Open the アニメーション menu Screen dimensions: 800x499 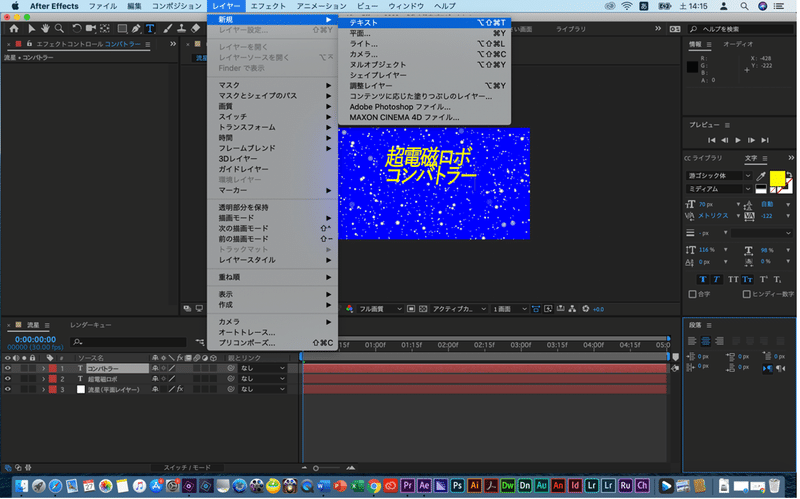[x=321, y=6]
